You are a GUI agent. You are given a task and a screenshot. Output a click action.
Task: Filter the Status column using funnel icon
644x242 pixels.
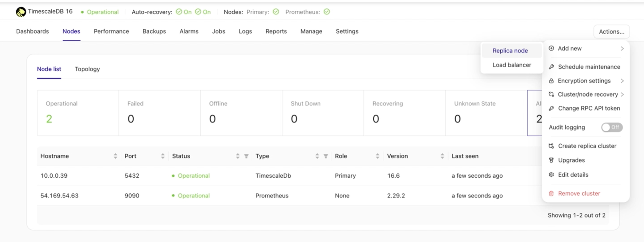pos(247,156)
